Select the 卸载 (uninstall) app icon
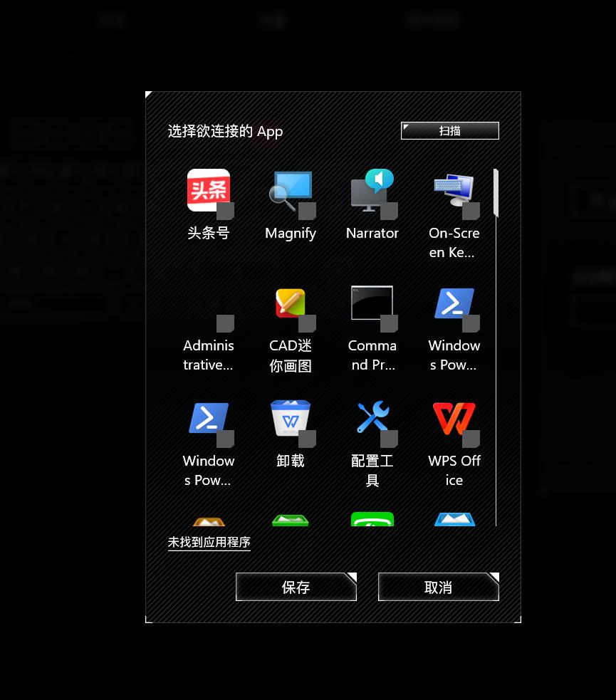The height and width of the screenshot is (700, 616). [291, 417]
